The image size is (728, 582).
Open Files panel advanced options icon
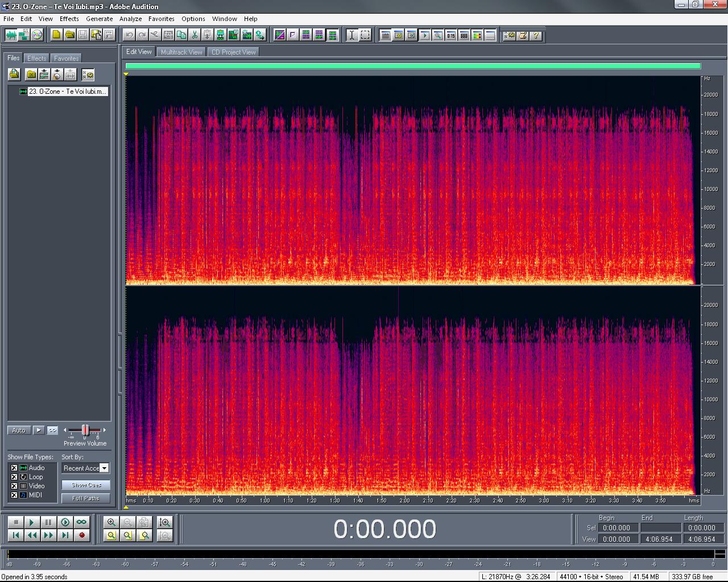click(88, 74)
